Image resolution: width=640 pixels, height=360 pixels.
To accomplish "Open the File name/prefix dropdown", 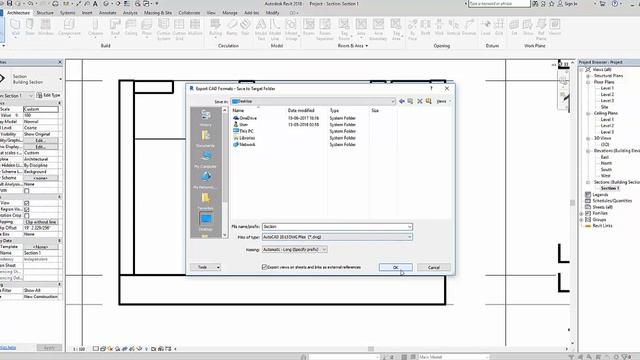I will coord(409,227).
